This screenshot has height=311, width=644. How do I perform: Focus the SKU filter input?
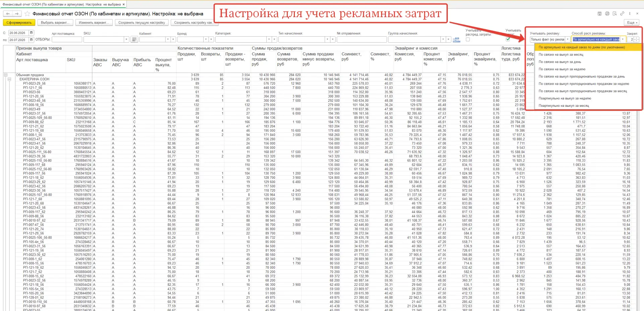point(104,40)
